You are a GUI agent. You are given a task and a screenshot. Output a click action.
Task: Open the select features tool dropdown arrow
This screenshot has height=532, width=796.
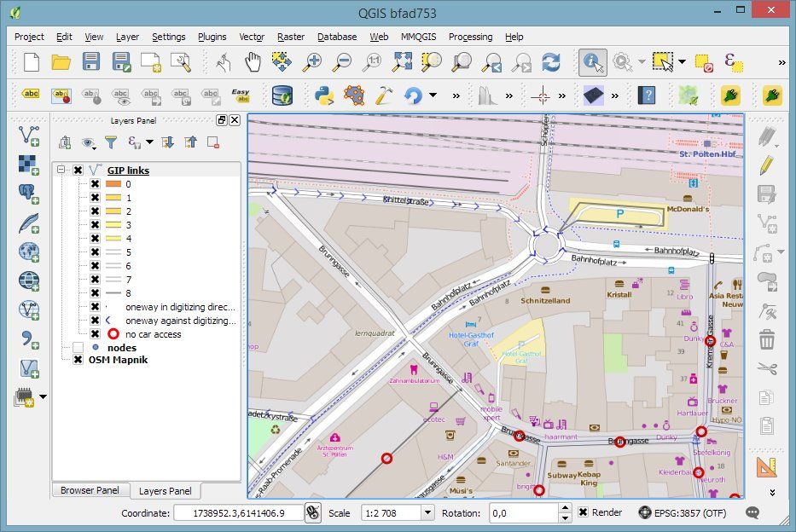682,61
